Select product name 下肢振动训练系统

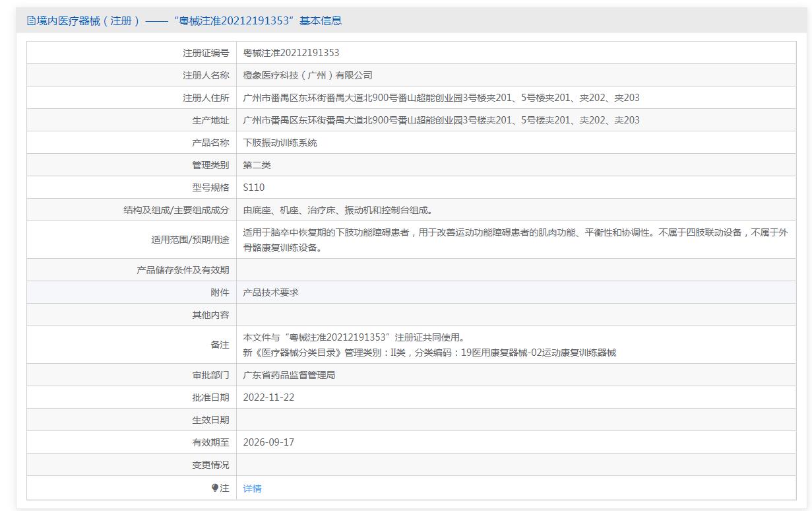[x=280, y=143]
